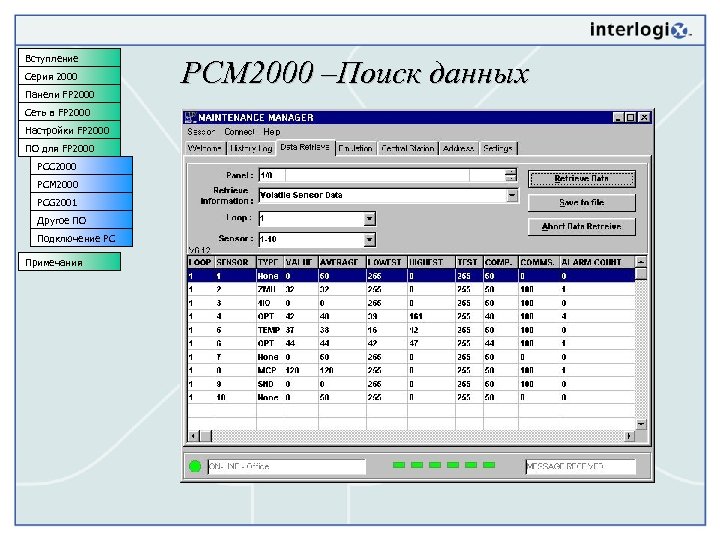The image size is (720, 540).
Task: Open the Вступление sidebar section
Action: [x=69, y=58]
